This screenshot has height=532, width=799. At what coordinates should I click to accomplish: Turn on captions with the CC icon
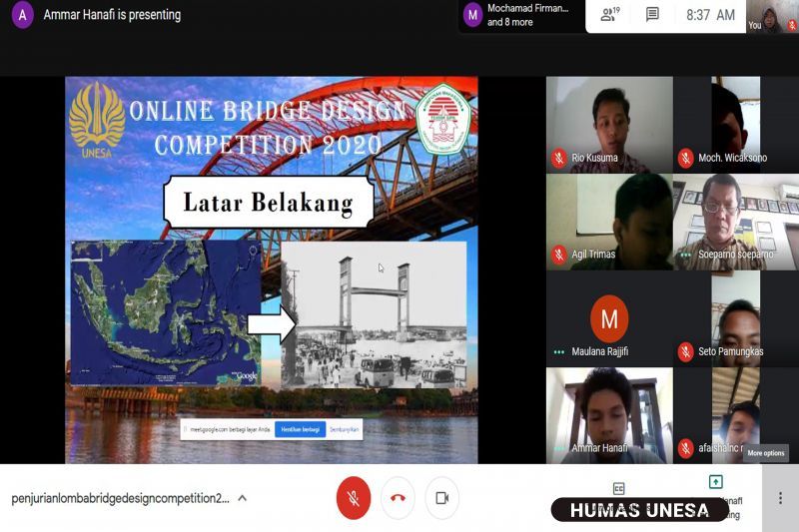click(x=618, y=489)
